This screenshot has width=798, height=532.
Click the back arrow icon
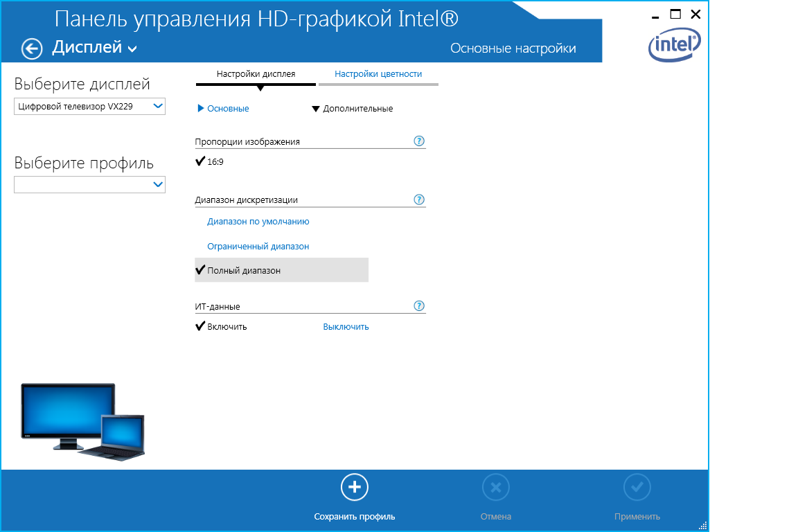(x=32, y=48)
